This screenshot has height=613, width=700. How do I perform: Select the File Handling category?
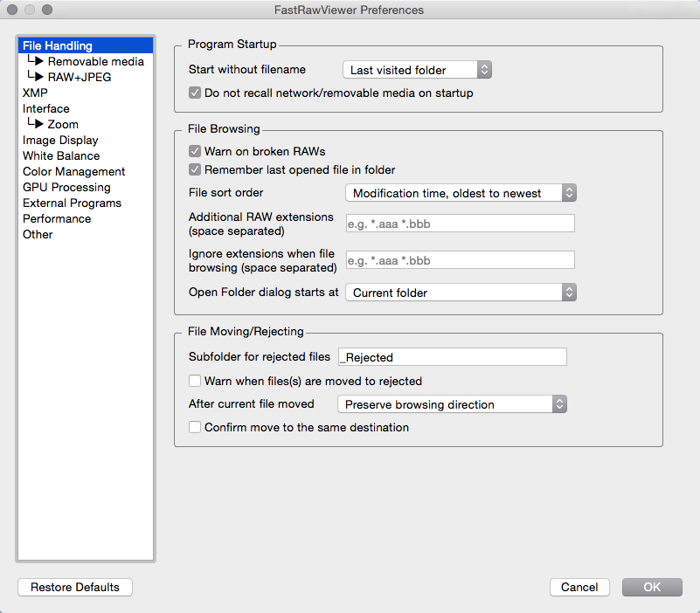(x=86, y=45)
